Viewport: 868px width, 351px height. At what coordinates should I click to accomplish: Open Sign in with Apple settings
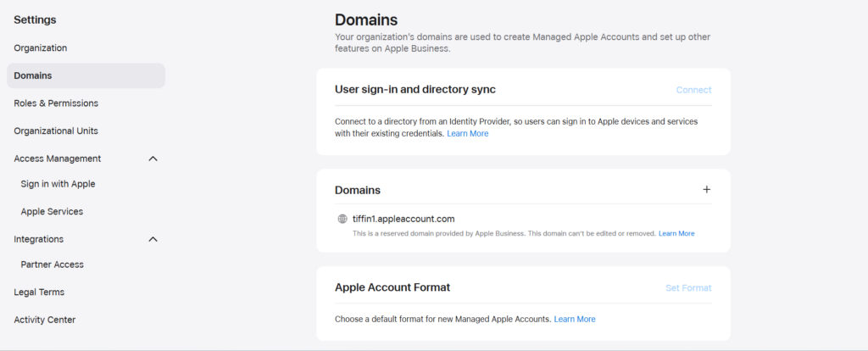58,184
